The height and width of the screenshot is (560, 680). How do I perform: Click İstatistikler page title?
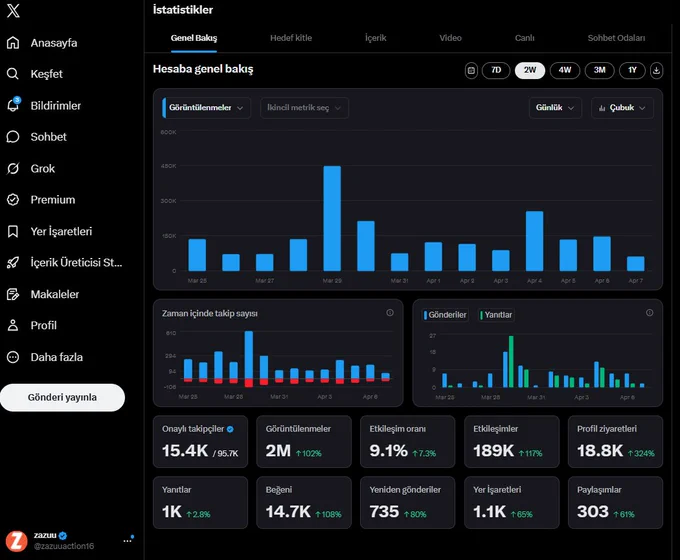click(183, 10)
